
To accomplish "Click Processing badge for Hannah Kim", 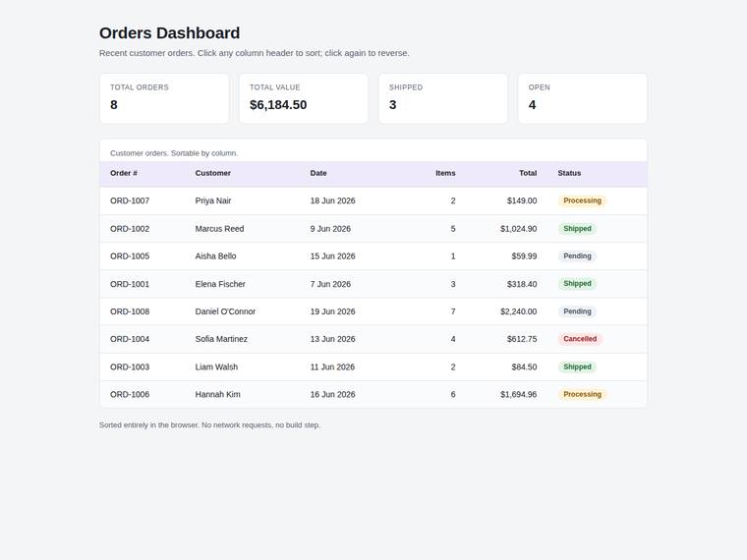I will 582,394.
